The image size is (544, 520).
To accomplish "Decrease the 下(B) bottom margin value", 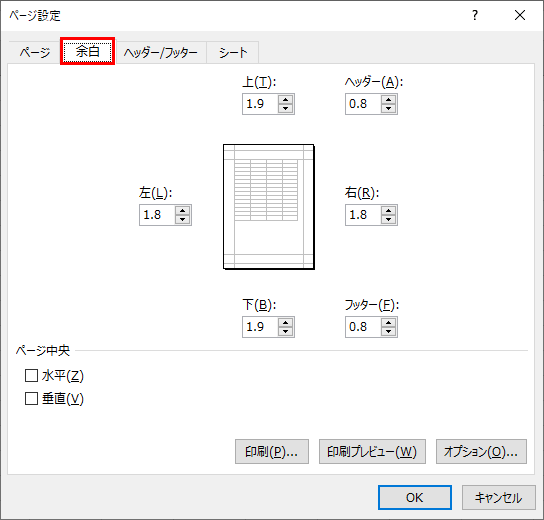I will coord(286,332).
